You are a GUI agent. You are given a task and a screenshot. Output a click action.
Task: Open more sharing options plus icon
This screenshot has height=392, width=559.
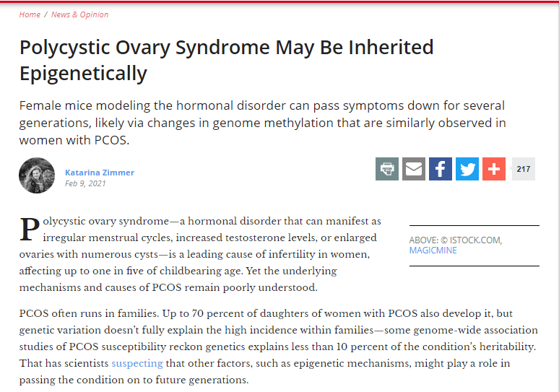coord(494,169)
